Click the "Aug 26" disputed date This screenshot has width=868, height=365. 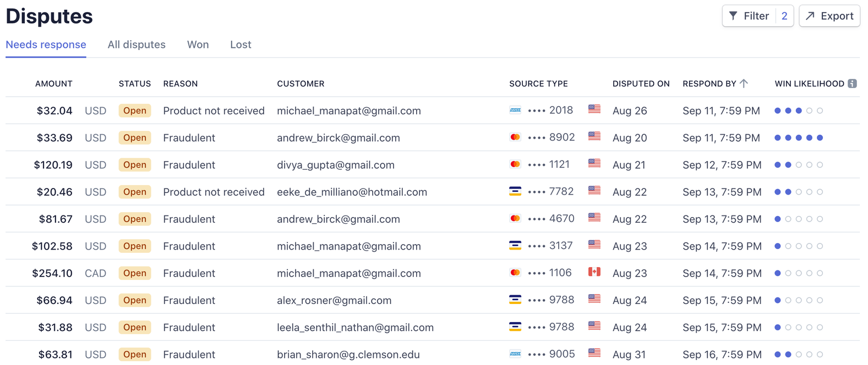pyautogui.click(x=630, y=110)
